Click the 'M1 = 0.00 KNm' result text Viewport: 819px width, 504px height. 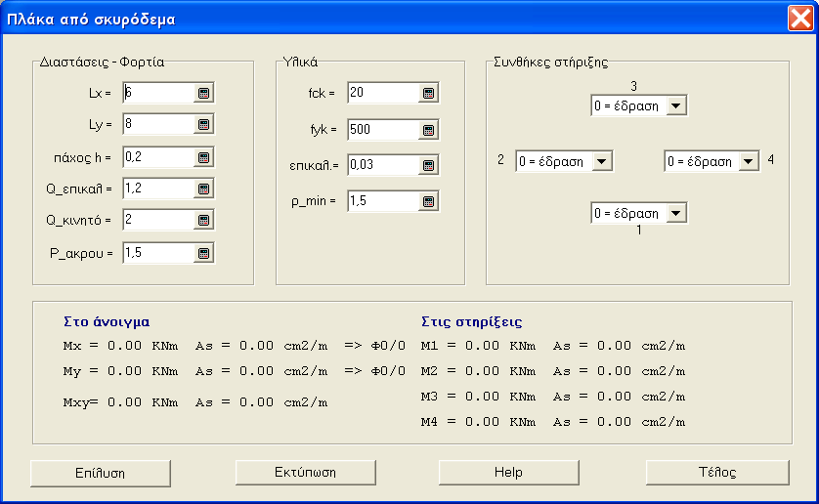(x=479, y=346)
